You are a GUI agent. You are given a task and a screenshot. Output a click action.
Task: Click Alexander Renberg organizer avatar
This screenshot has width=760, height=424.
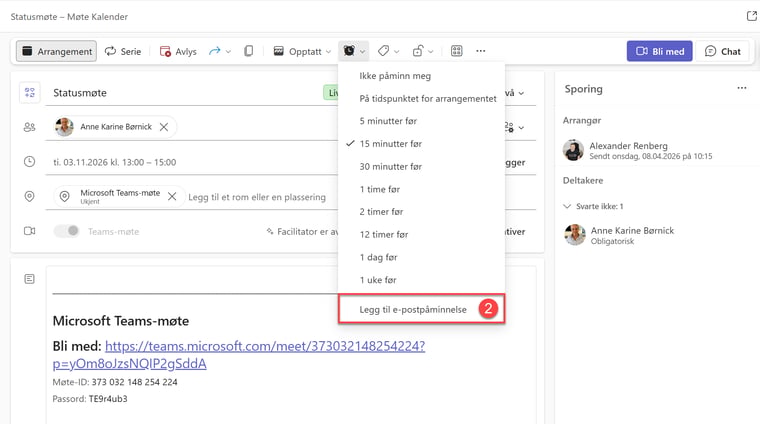573,150
